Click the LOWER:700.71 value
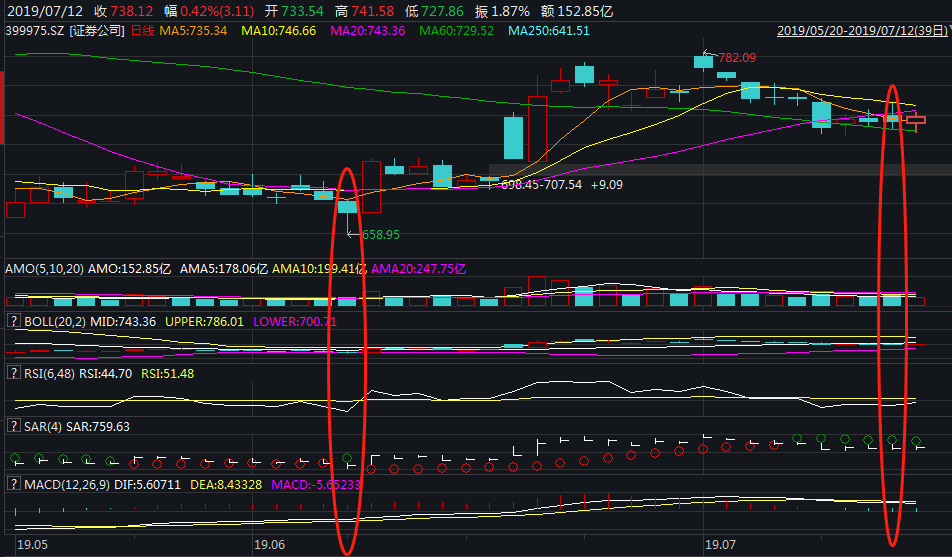This screenshot has height=557, width=952. pyautogui.click(x=294, y=321)
